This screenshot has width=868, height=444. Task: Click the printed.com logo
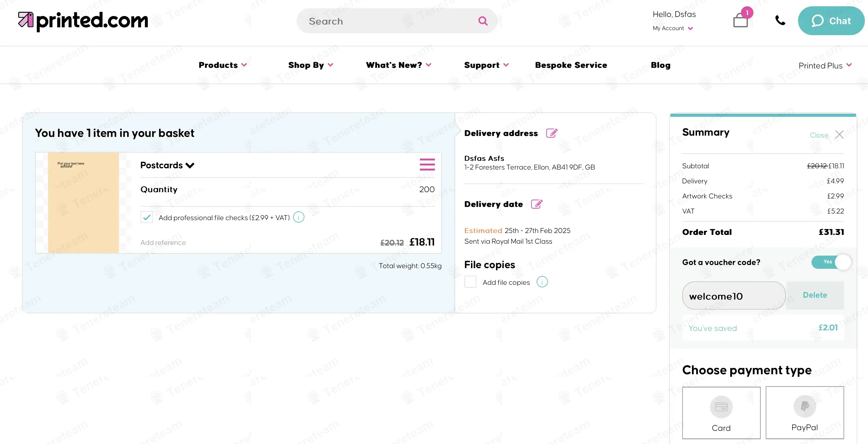point(83,20)
